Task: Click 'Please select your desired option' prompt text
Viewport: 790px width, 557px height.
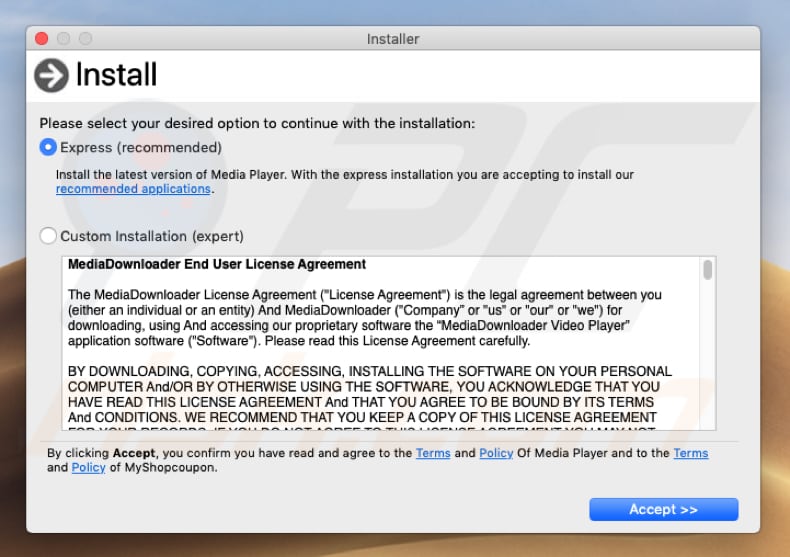Action: pyautogui.click(x=257, y=123)
